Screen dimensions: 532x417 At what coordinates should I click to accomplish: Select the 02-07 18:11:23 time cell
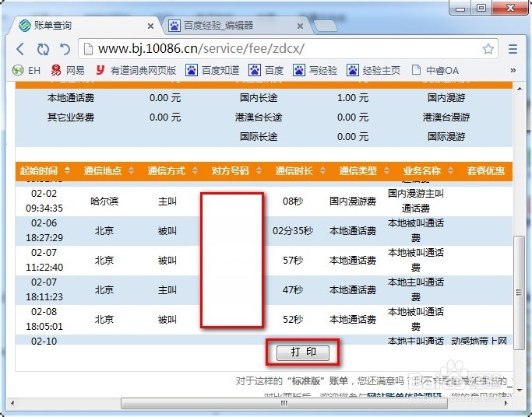(44, 289)
